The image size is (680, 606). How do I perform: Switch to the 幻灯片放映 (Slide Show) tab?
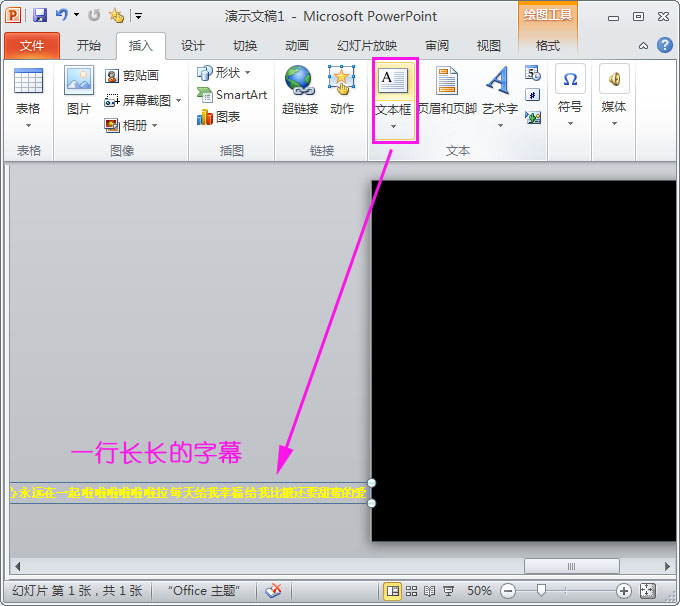(367, 46)
